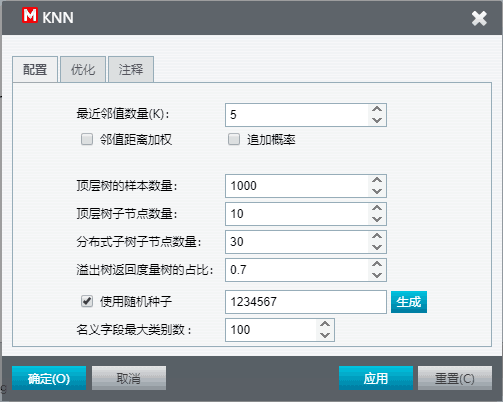Decrease the 名义字段最大类别数 value
Image resolution: width=503 pixels, height=402 pixels.
325,335
